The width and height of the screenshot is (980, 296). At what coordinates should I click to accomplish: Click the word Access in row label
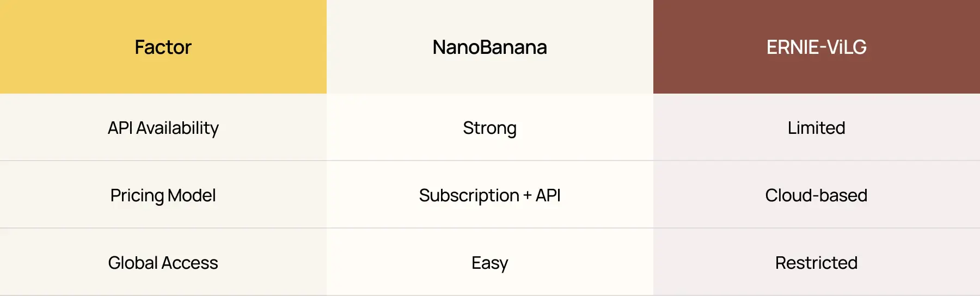click(x=190, y=263)
